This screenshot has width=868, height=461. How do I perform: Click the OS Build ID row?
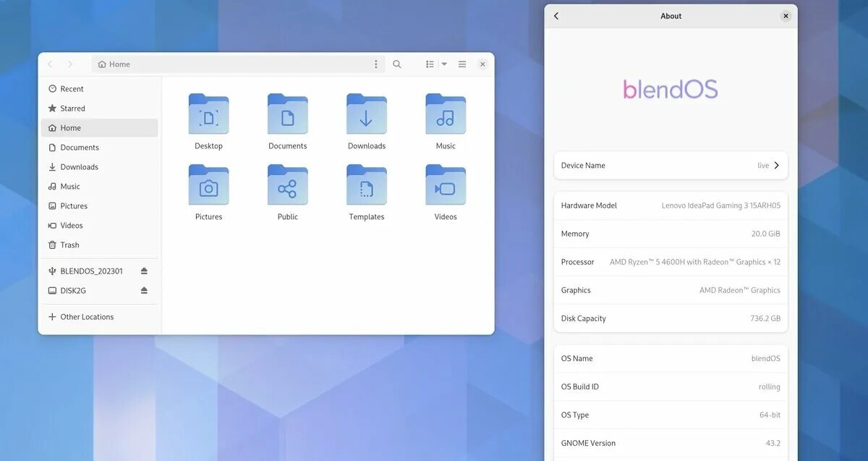click(671, 386)
